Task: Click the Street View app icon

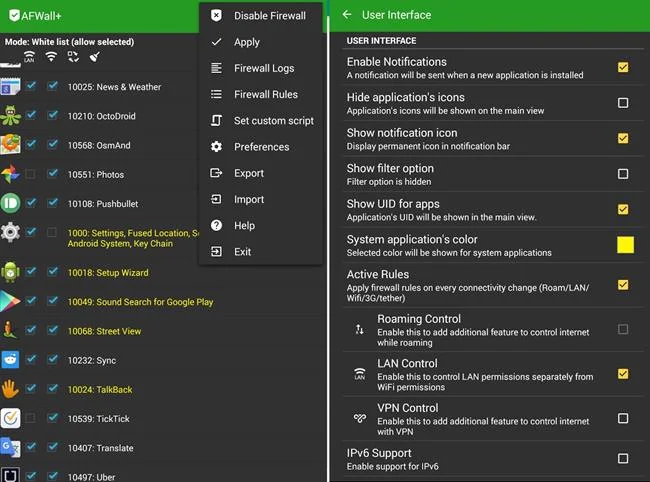Action: (10, 330)
